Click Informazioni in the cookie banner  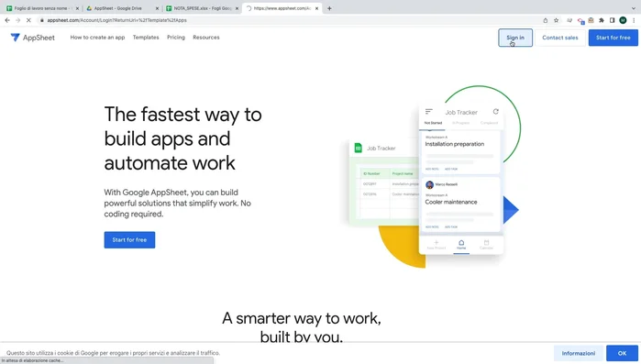tap(578, 353)
